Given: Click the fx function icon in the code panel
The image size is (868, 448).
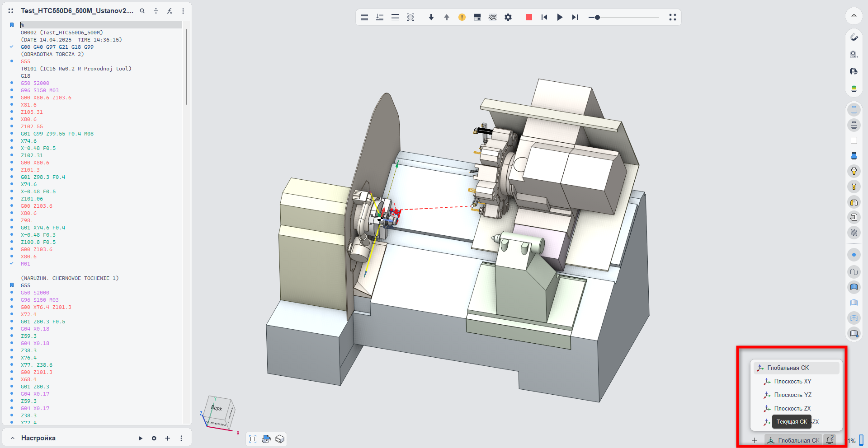Looking at the screenshot, I should pyautogui.click(x=170, y=11).
